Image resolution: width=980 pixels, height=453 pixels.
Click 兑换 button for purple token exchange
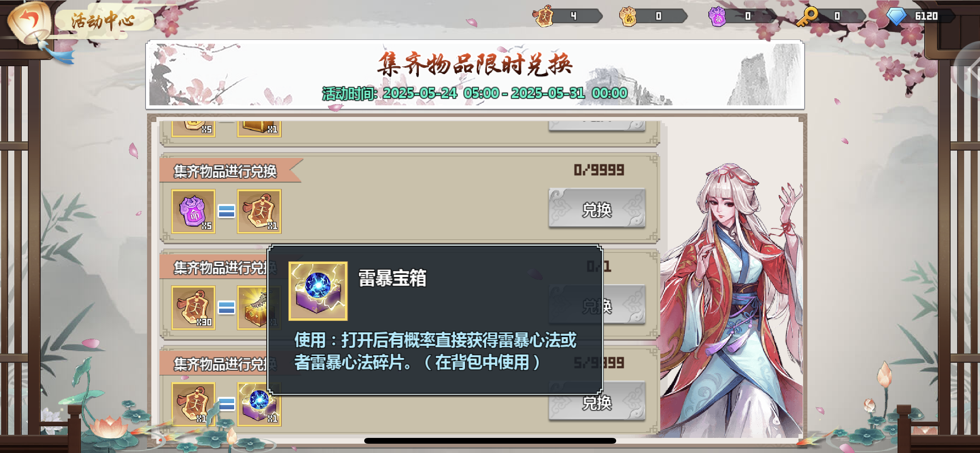coord(597,209)
